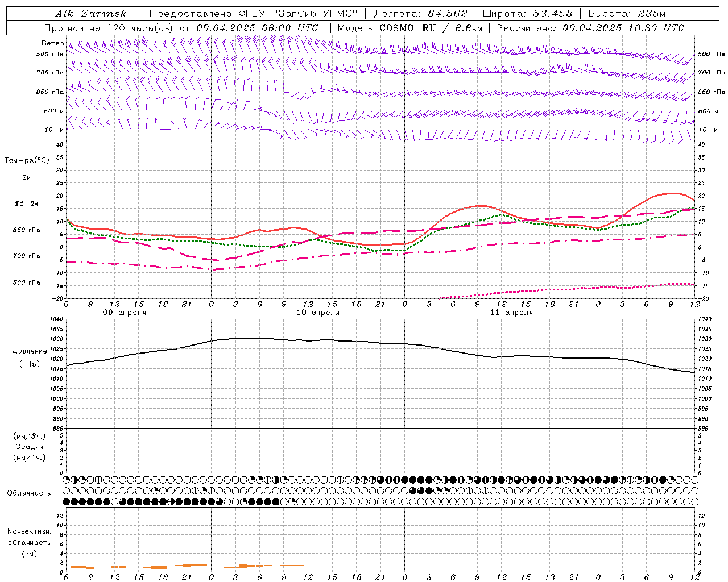
Task: Select the latitude value "Широта: 53.458"
Action: pyautogui.click(x=527, y=14)
